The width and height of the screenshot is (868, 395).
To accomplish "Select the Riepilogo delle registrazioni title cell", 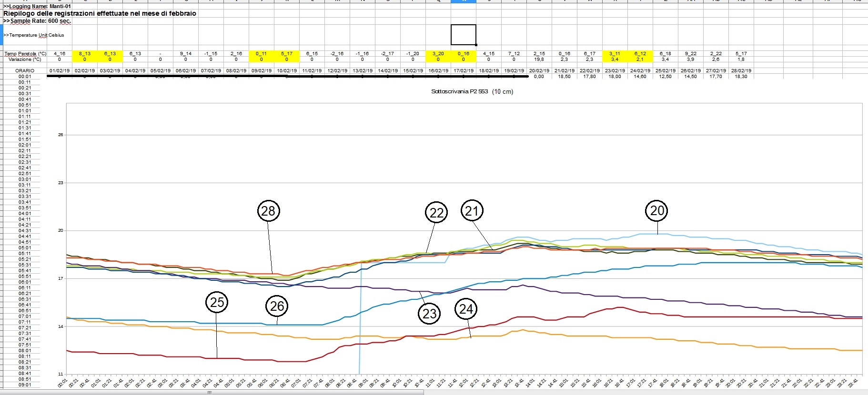I will (100, 13).
